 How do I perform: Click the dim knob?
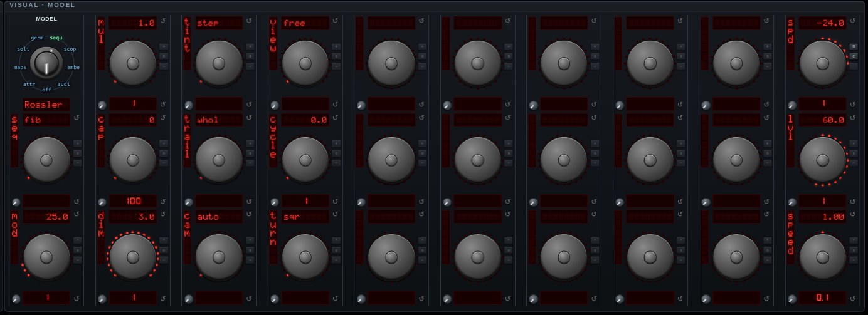click(x=133, y=257)
